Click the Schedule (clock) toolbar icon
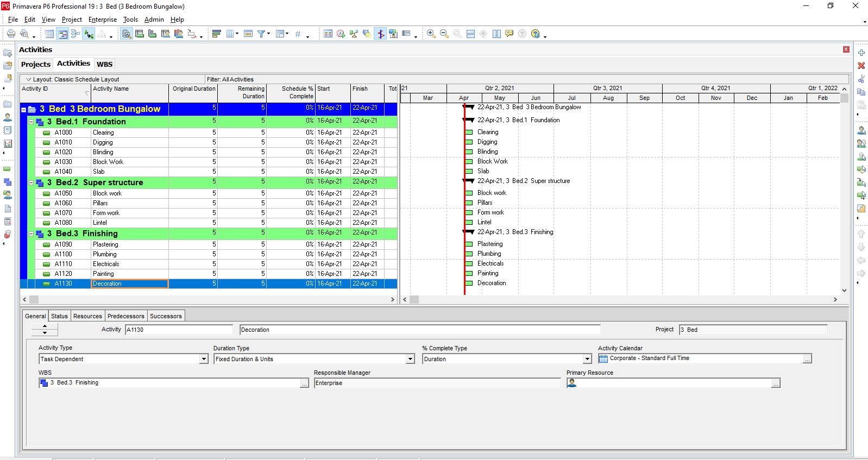The height and width of the screenshot is (460, 868). click(341, 34)
